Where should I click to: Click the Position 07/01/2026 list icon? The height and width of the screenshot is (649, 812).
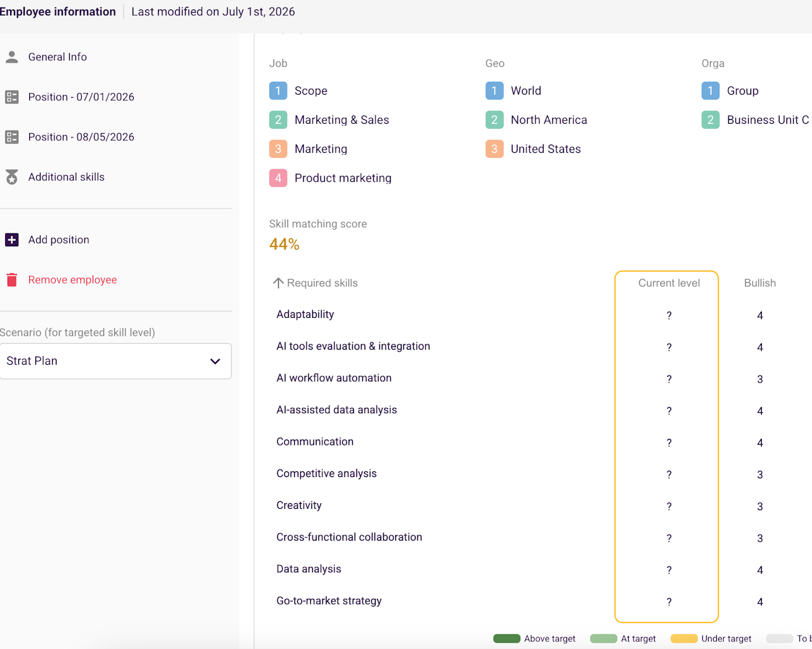11,97
